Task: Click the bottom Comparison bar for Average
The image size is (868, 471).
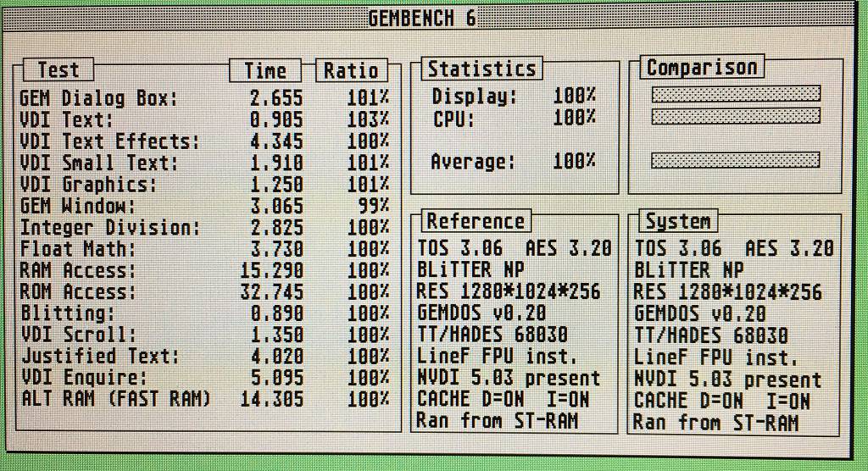Action: [x=736, y=160]
